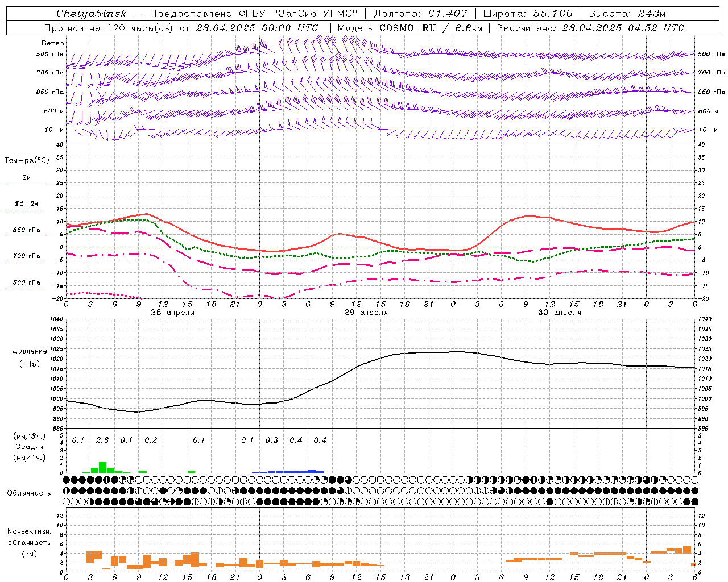Select "Предоставлено ФГБУ "ЗапСиб УГМС"" text
The width and height of the screenshot is (728, 582).
(253, 14)
